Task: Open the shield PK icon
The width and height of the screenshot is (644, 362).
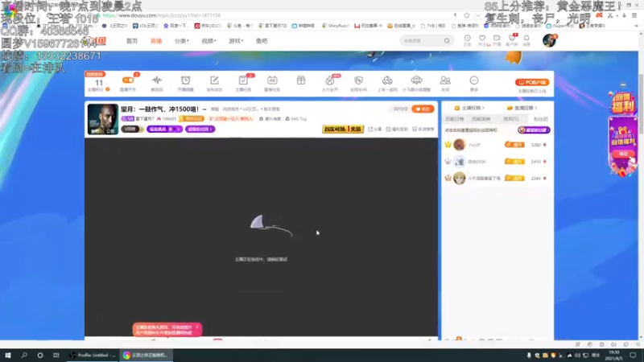Action: pos(358,80)
